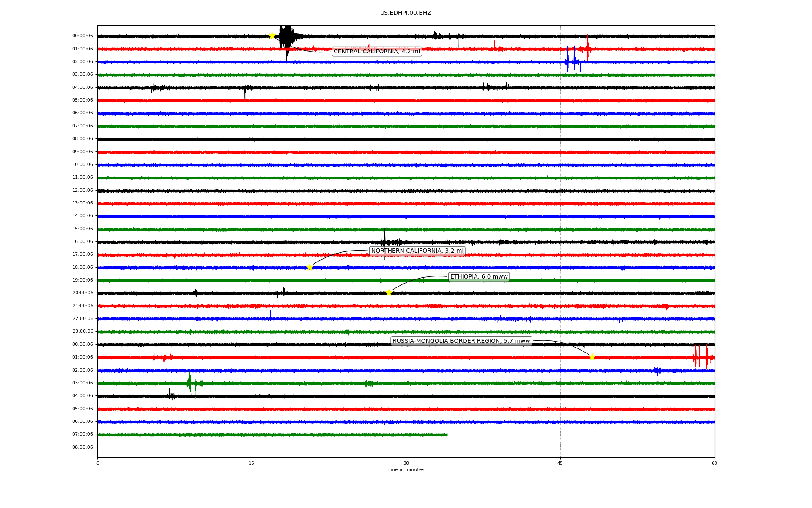Screen dimensions: 812x508
Task: Click the 60 minute x-axis tick label
Action: [714, 463]
